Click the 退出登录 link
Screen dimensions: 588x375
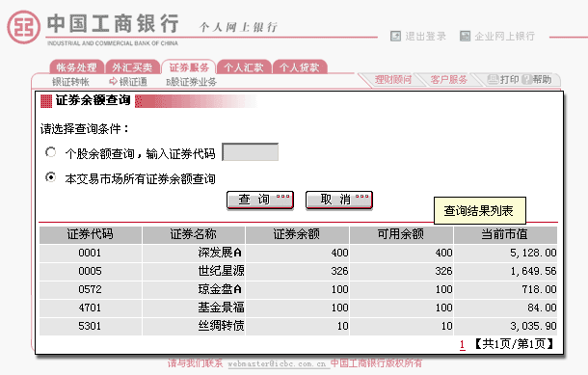tap(425, 36)
